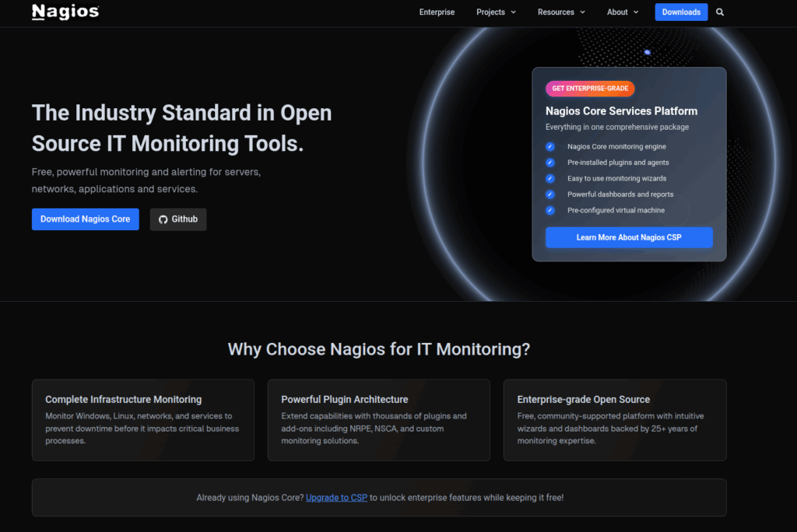Click Learn More About Nagios CSP

point(629,237)
